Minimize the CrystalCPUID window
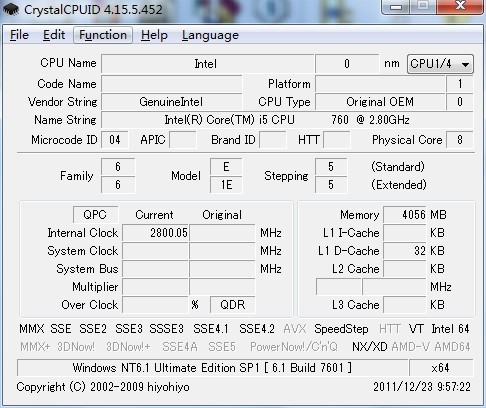This screenshot has width=486, height=408. pos(396,7)
